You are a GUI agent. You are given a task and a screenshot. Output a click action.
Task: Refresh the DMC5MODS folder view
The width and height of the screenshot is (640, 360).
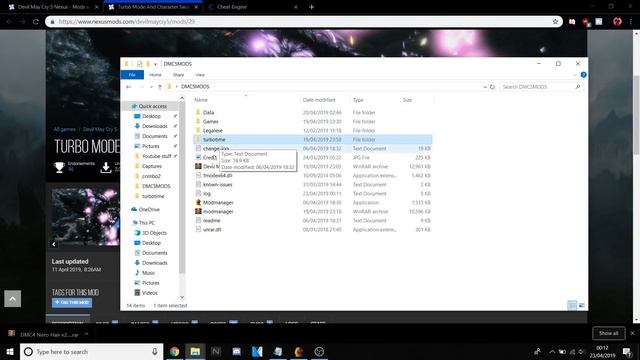click(492, 87)
